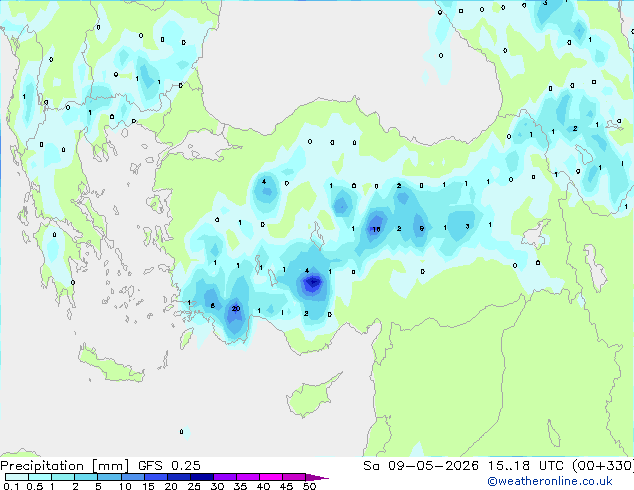Click the 45–50 mm legend color swatch
The image size is (634, 490).
[294, 477]
